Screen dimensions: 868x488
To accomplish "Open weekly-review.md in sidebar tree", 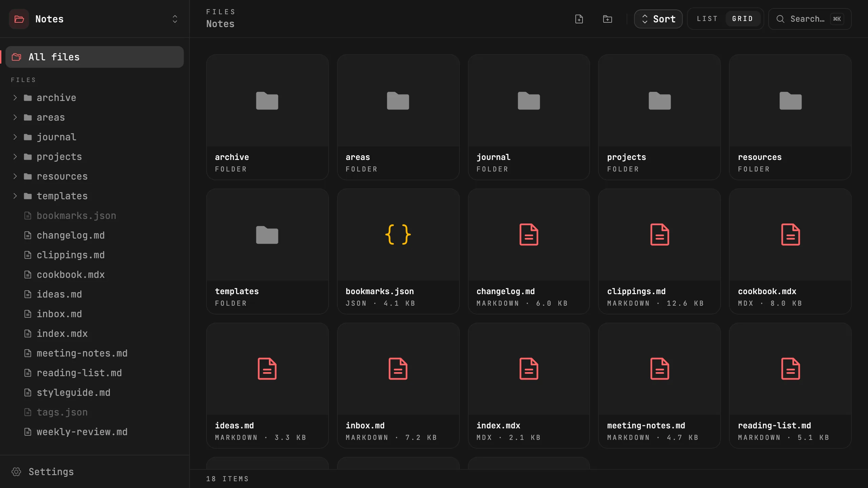I will (95, 432).
